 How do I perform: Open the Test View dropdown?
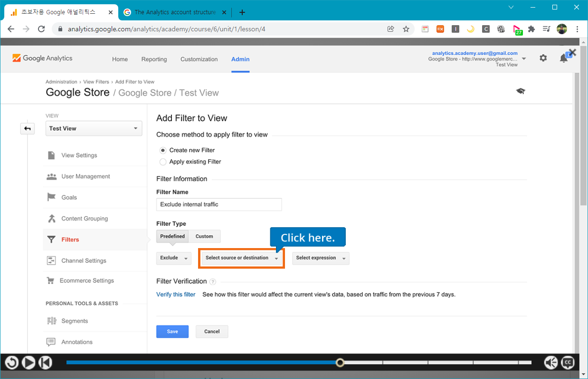[94, 129]
